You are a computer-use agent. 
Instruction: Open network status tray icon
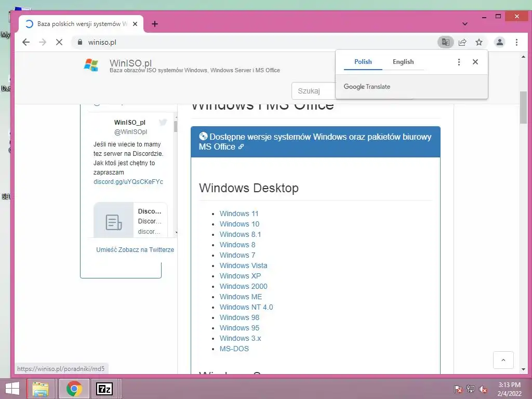pyautogui.click(x=470, y=389)
